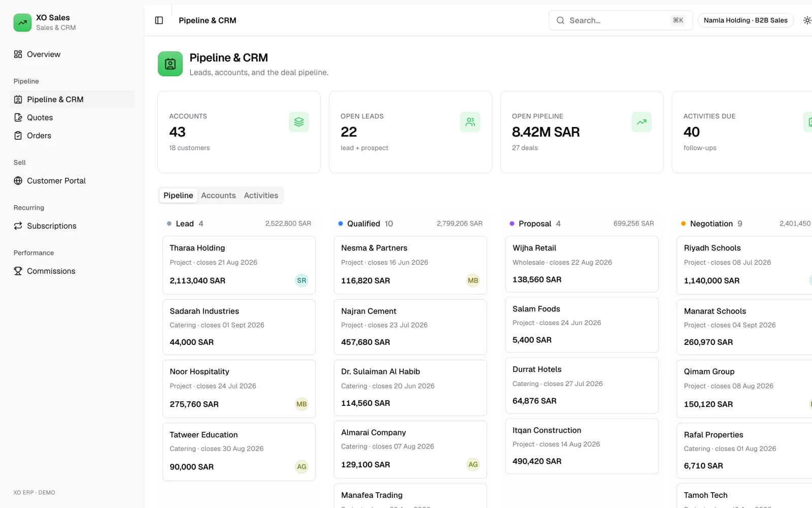Click the Subscriptions repeat icon

[x=18, y=226]
